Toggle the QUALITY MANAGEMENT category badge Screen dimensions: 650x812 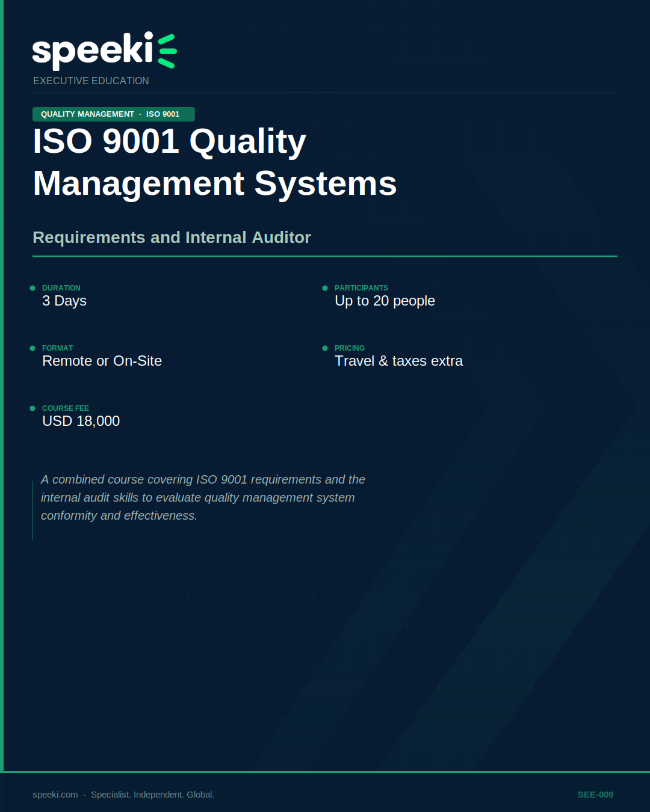[x=87, y=114]
